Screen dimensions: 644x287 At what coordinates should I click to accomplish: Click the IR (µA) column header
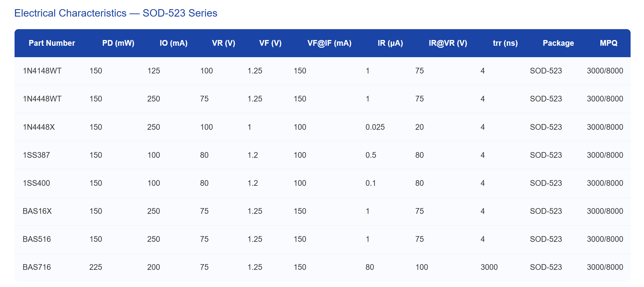pyautogui.click(x=390, y=43)
